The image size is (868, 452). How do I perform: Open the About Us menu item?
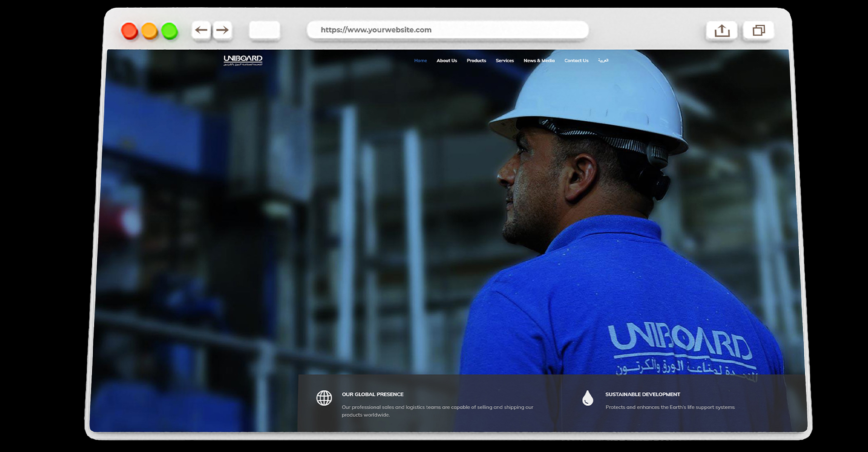click(447, 61)
